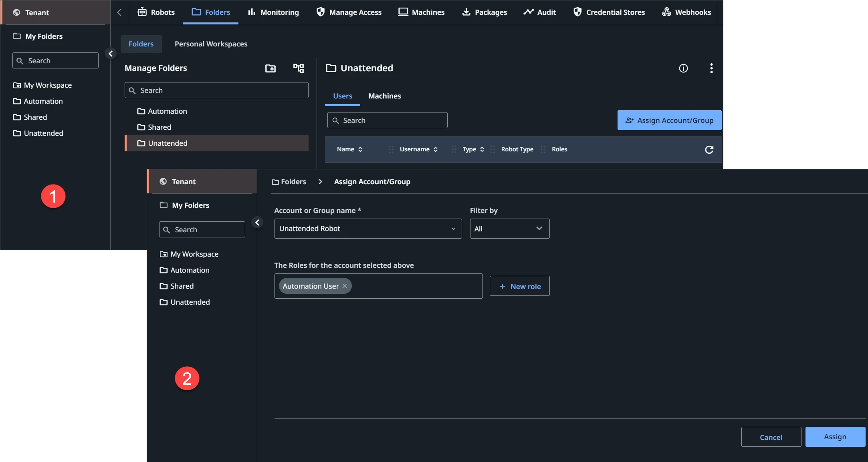
Task: Open the Manage Access tab
Action: (x=349, y=12)
